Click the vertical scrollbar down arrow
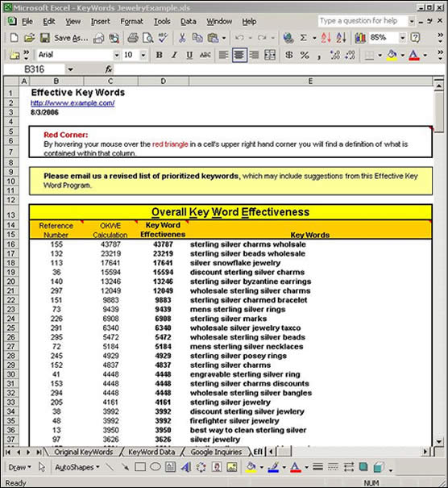Image resolution: width=448 pixels, height=488 pixels. [438, 441]
